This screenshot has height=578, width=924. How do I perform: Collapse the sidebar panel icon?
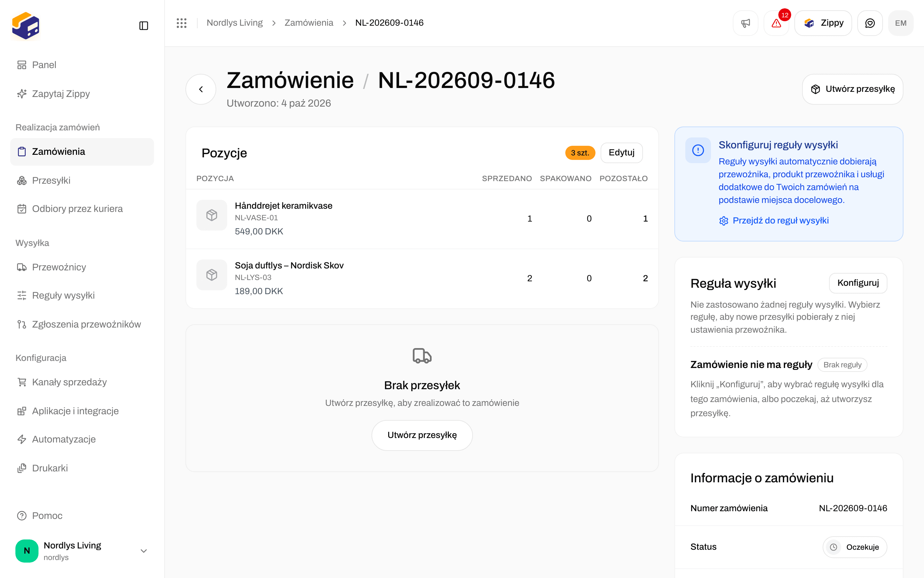(x=143, y=26)
